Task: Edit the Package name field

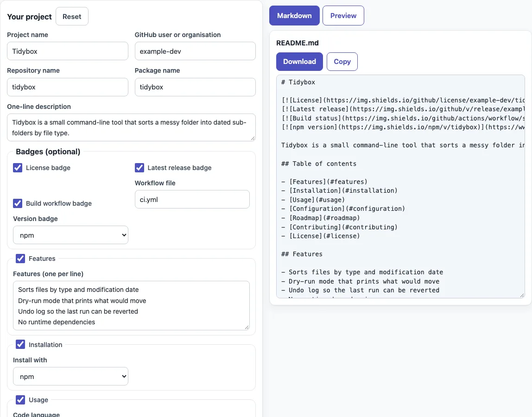Action: (195, 87)
